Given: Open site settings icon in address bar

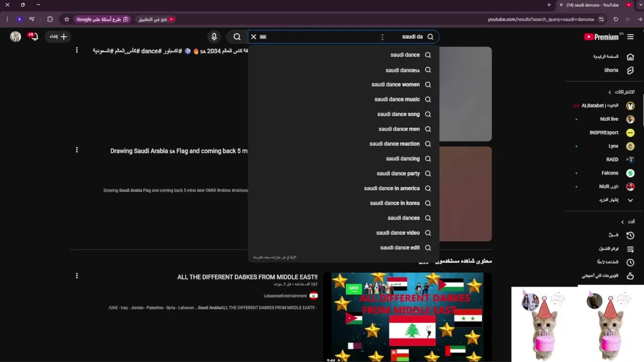Looking at the screenshot, I should [x=600, y=19].
